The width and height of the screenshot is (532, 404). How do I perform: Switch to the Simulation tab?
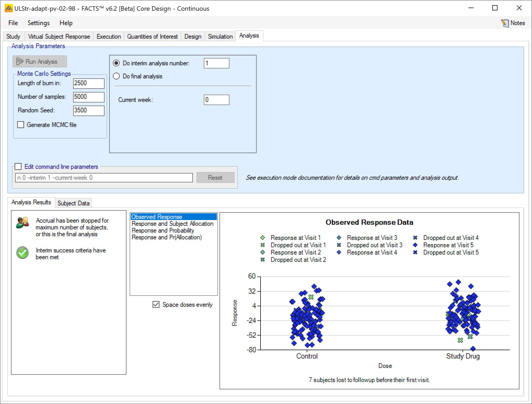(220, 37)
